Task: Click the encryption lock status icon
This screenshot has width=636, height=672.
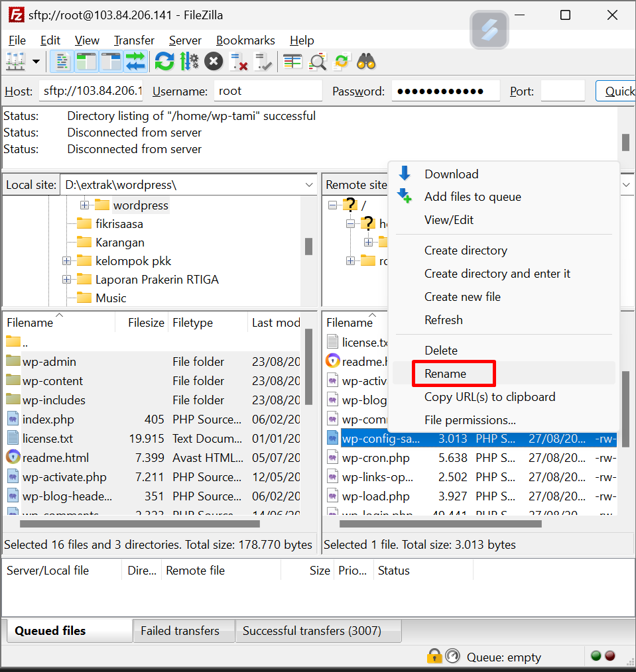Action: (x=434, y=656)
